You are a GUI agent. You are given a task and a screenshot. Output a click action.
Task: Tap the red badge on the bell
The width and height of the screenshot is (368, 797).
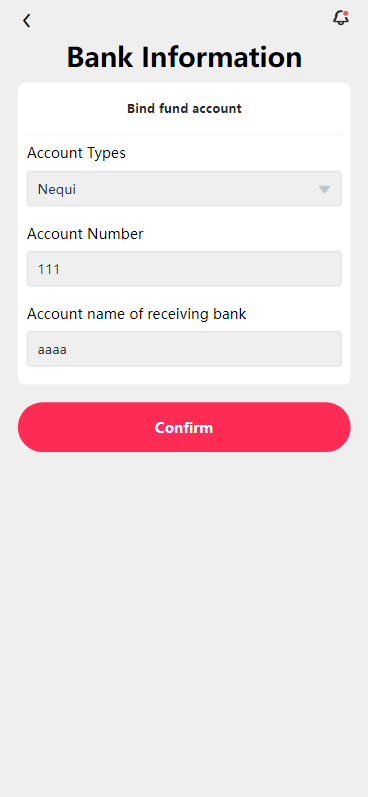point(346,13)
